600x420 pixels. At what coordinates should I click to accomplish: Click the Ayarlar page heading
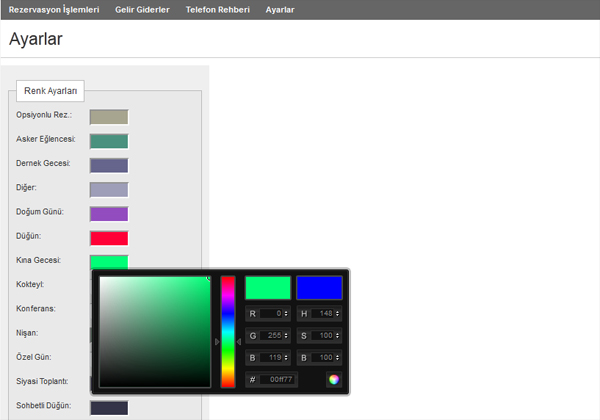36,39
